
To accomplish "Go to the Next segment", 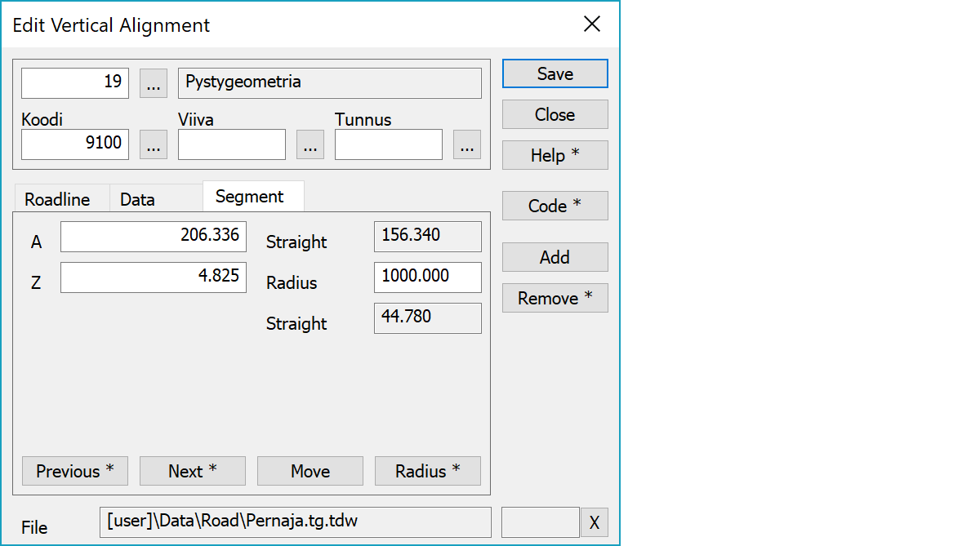I will point(193,471).
